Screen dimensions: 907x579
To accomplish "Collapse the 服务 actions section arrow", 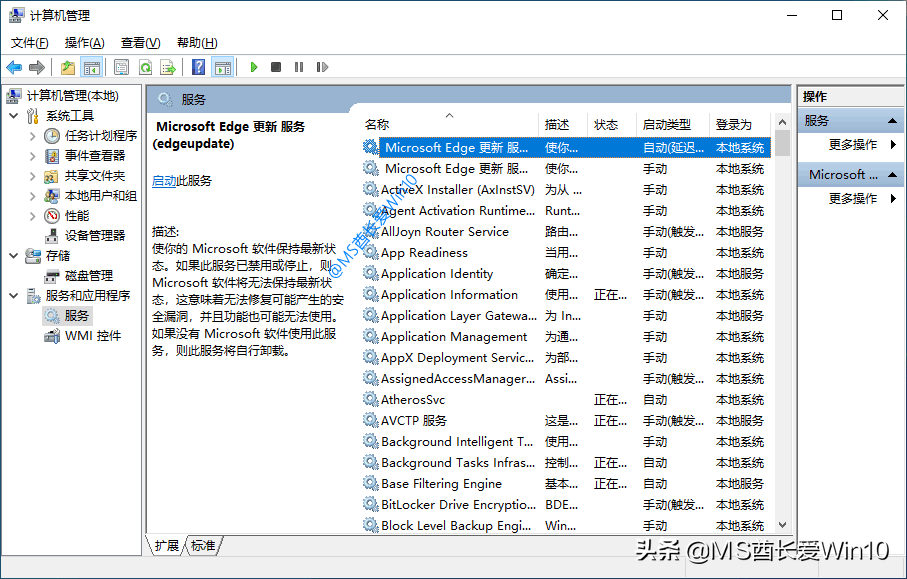I will tap(893, 121).
